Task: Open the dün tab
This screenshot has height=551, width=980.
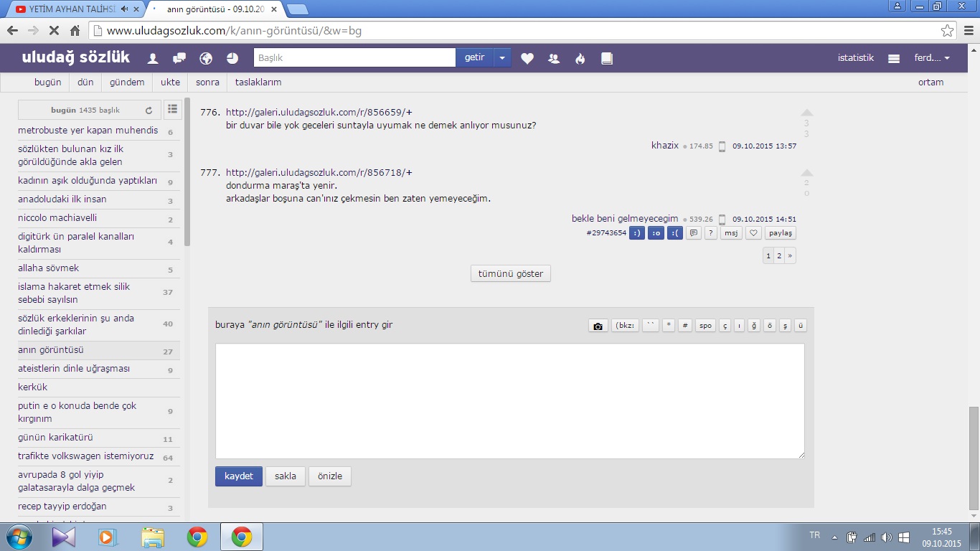Action: point(85,82)
